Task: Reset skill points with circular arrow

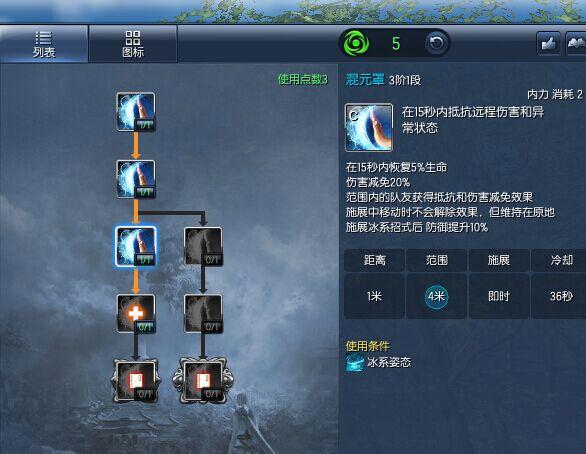Action: 437,43
